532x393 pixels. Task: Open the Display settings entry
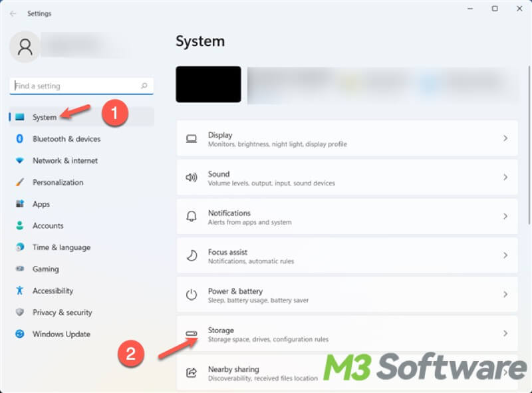tap(347, 138)
